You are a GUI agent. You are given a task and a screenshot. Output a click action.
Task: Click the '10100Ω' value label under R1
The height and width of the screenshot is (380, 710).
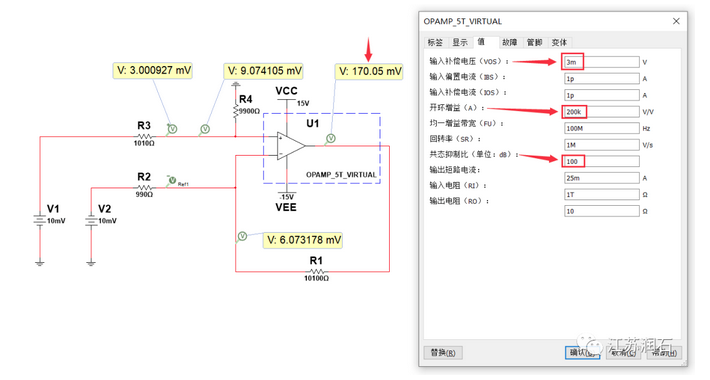316,278
